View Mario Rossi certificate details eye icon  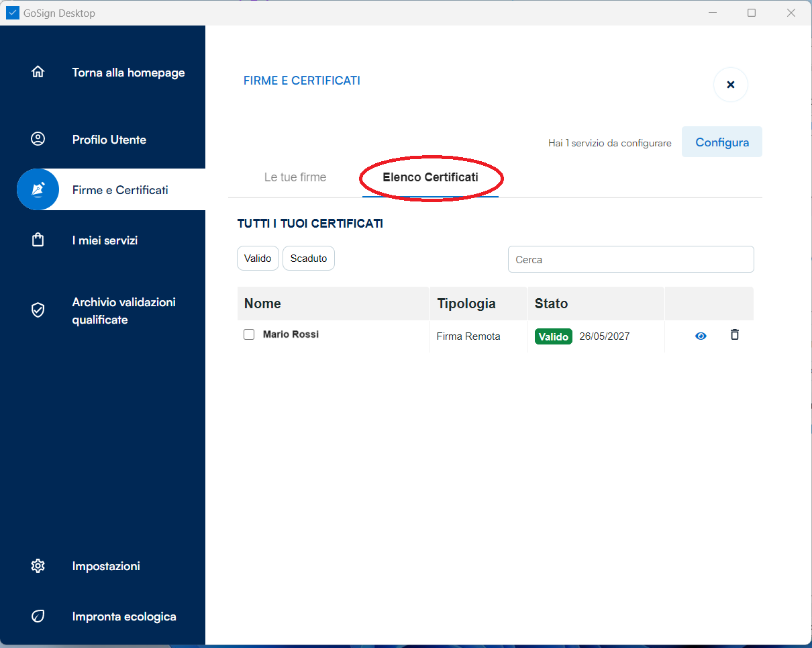tap(701, 336)
